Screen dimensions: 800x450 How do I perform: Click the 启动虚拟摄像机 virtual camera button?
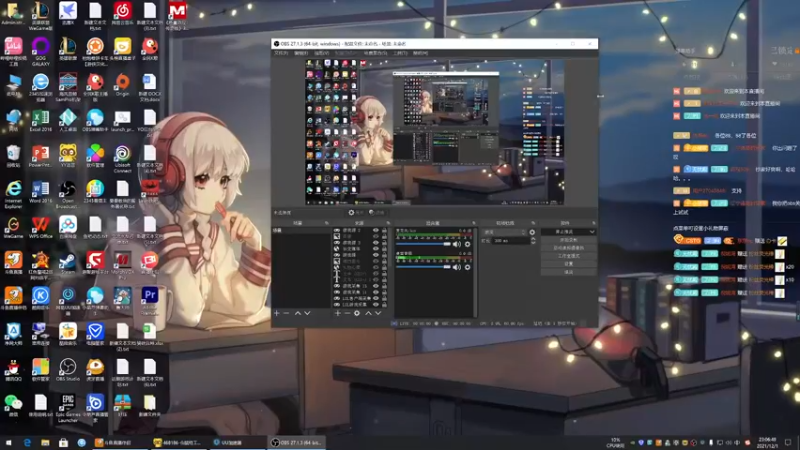(568, 248)
